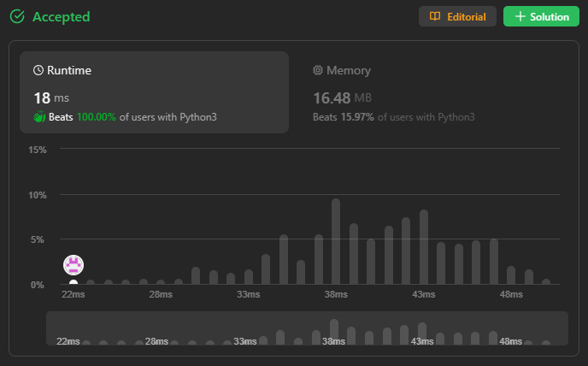588x366 pixels.
Task: Click the green Accepted checkmark icon
Action: 16,16
